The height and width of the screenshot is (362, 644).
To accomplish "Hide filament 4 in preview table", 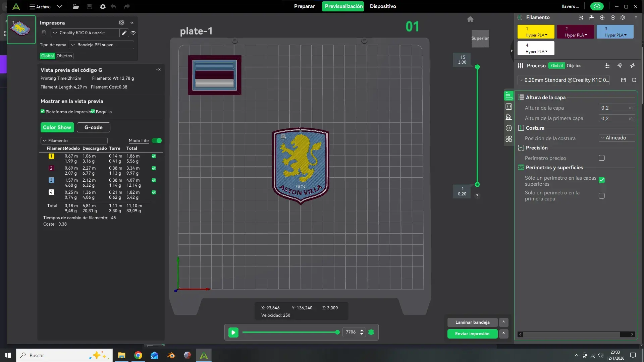I will pos(154,192).
